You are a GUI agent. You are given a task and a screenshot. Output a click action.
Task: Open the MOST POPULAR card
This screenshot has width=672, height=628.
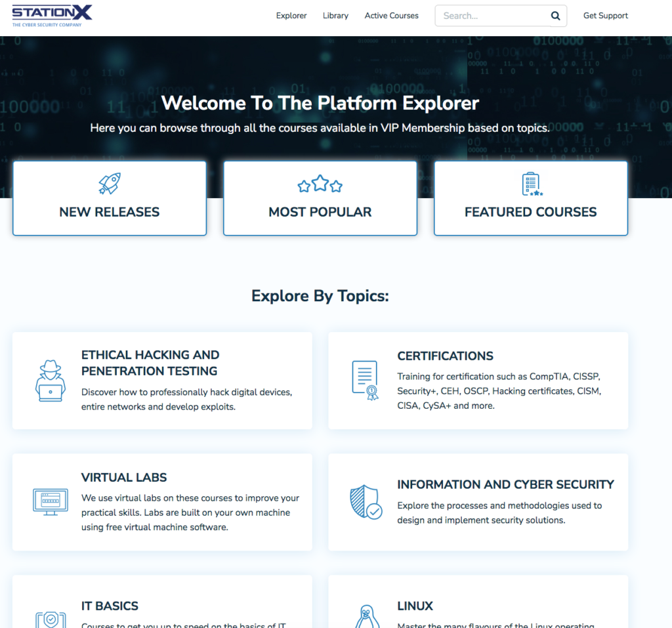click(320, 212)
